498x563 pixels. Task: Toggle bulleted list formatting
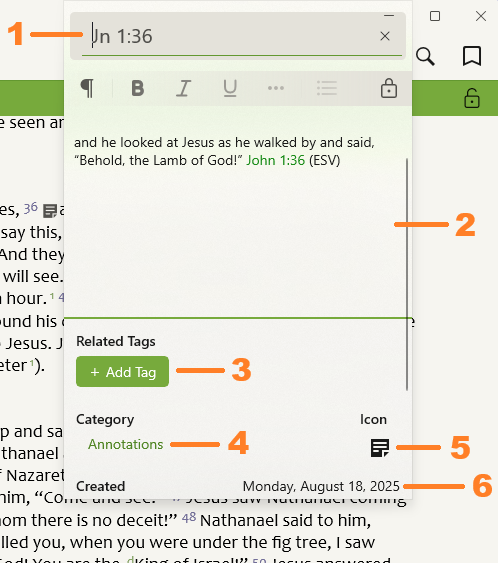coord(327,88)
